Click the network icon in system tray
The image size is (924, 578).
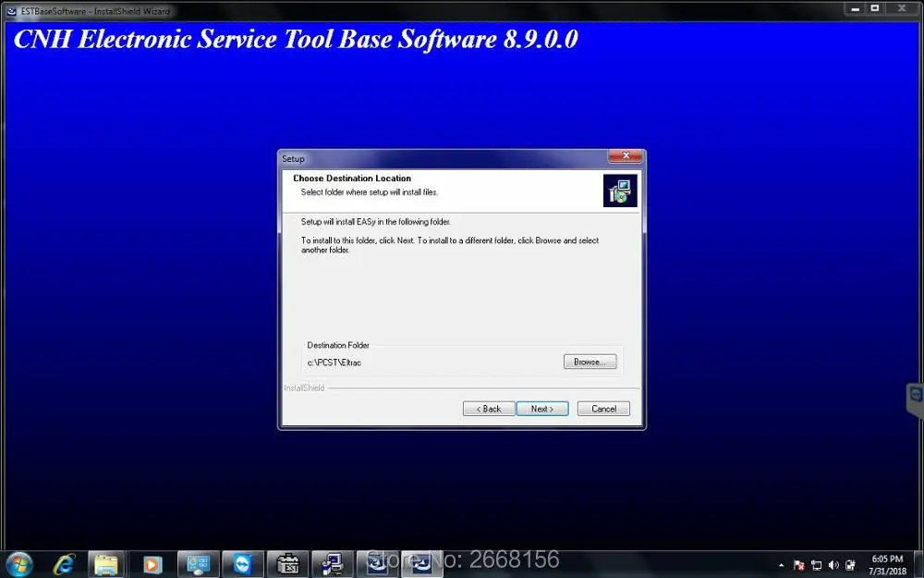click(816, 565)
